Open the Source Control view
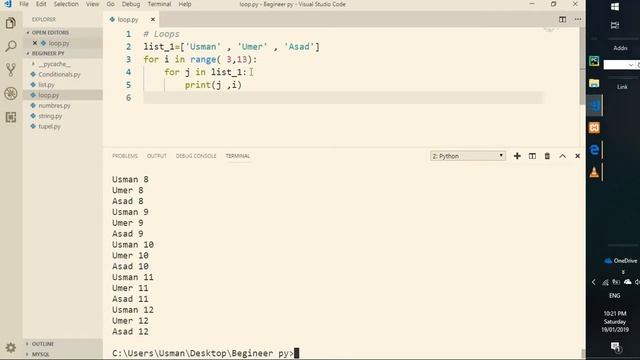 click(x=11, y=70)
